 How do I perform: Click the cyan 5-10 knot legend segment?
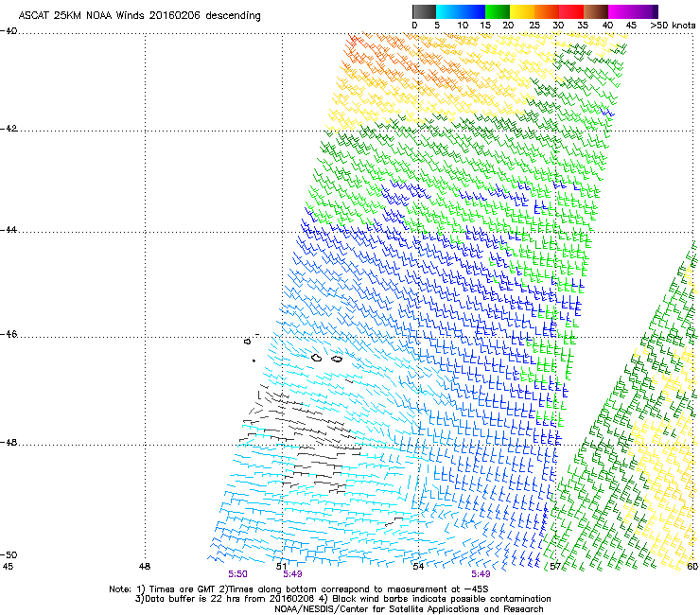pos(447,11)
